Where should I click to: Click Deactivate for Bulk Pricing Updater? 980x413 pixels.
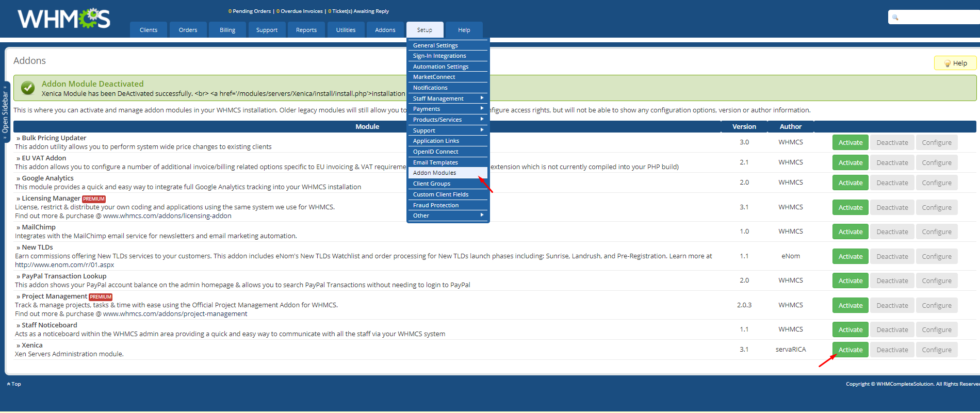coord(892,142)
